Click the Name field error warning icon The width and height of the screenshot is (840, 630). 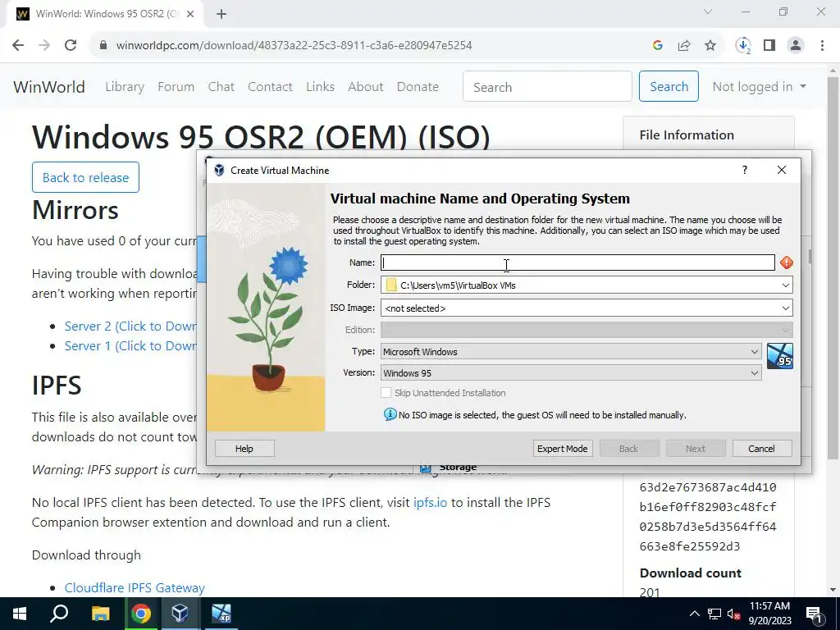786,262
